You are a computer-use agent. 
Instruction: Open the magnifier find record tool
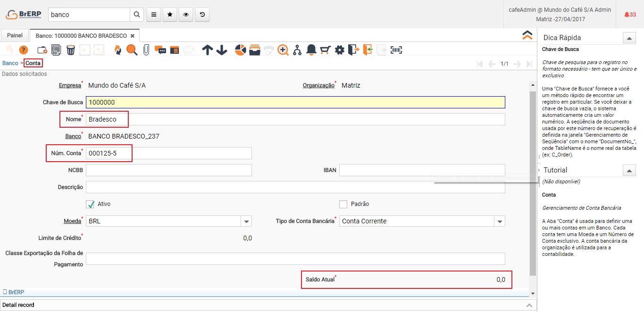tap(132, 50)
